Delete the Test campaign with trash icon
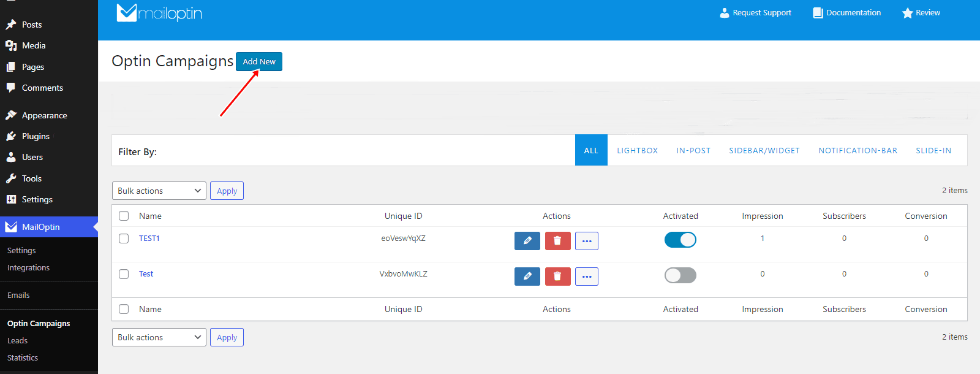 tap(557, 277)
